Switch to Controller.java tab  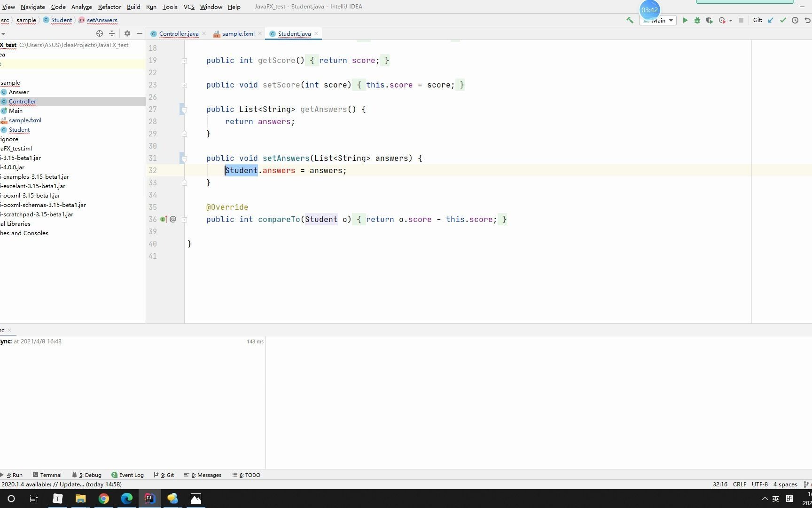point(179,34)
